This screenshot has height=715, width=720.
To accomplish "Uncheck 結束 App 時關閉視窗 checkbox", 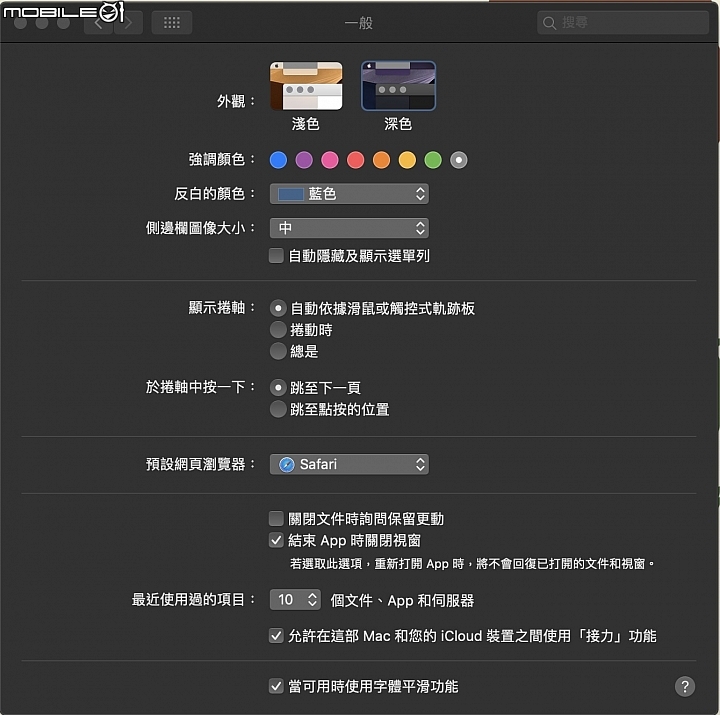I will point(276,540).
